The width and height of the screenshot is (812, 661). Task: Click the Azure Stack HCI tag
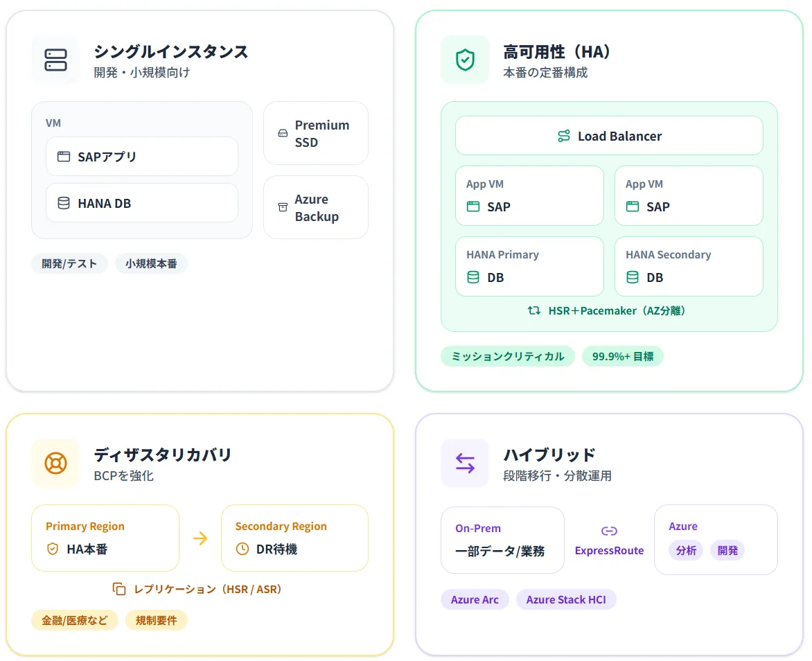point(565,599)
